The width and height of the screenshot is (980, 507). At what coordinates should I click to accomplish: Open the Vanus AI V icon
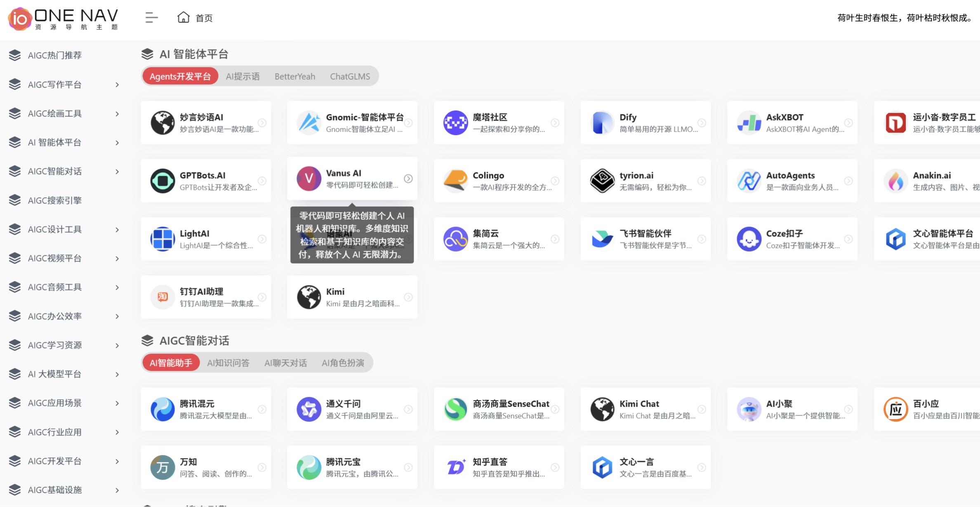[309, 178]
